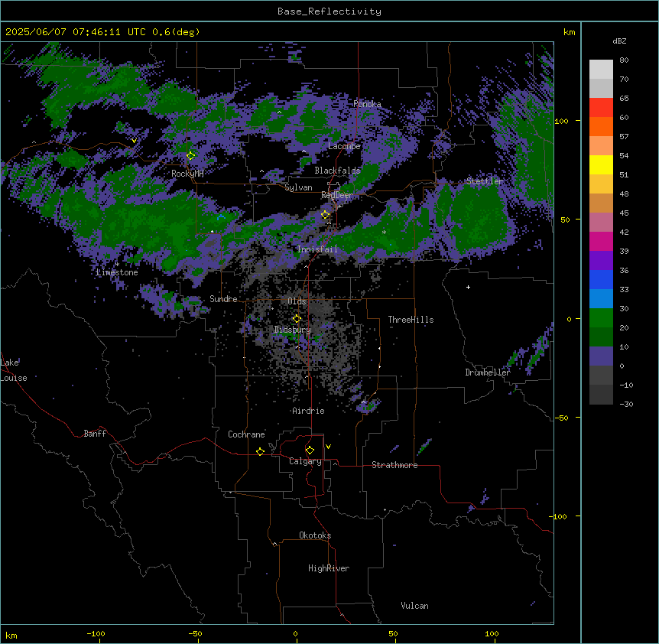Click the yellow V marker northwest of RockyMH
659x644 pixels.
(134, 141)
